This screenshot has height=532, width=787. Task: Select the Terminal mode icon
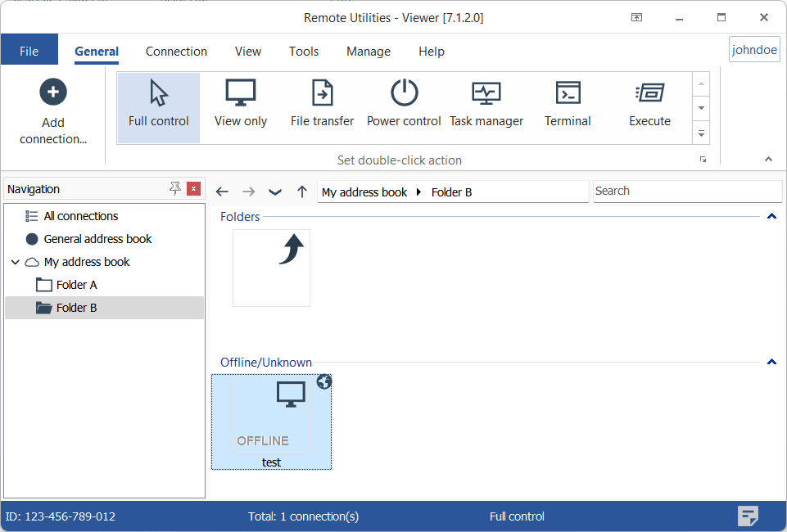coord(568,93)
